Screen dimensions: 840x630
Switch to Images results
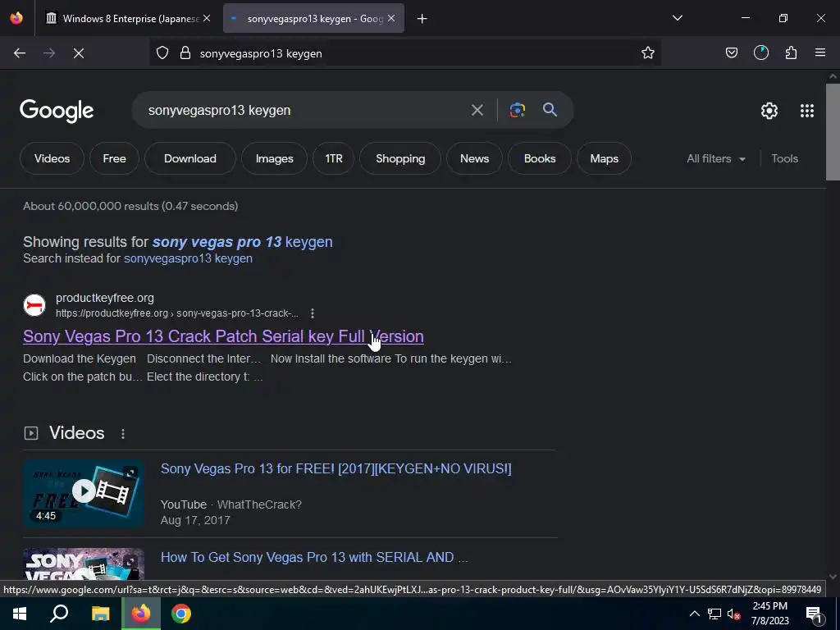(x=274, y=158)
